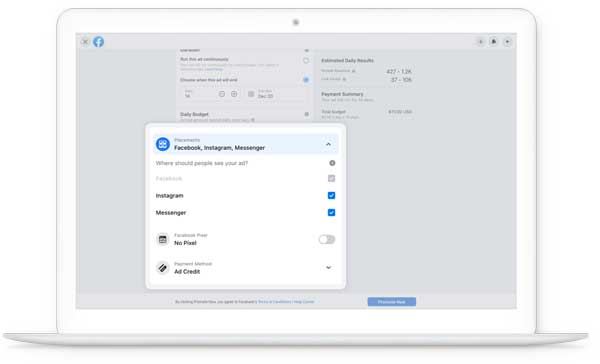Click the Duration section info icon
Viewport: 600px width, 364px height.
pyautogui.click(x=307, y=51)
